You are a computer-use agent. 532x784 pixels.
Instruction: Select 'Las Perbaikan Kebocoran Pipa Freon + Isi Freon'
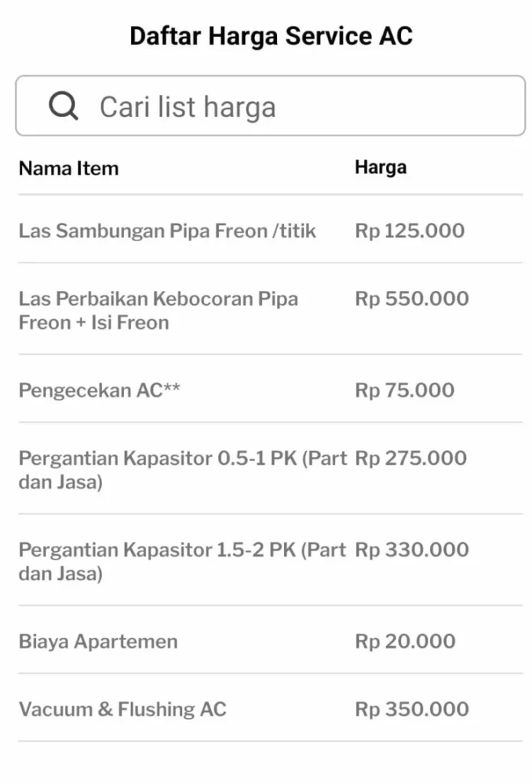click(x=158, y=311)
